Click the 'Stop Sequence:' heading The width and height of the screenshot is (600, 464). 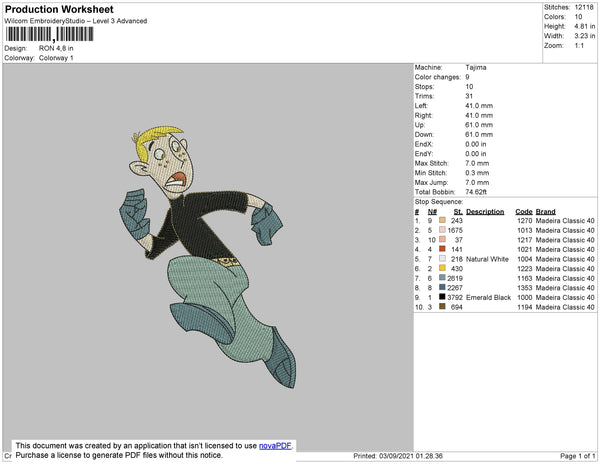[x=439, y=202]
